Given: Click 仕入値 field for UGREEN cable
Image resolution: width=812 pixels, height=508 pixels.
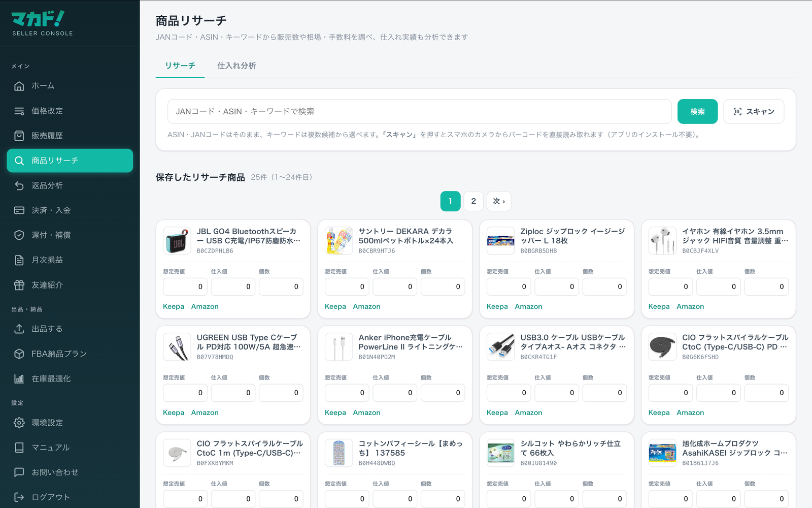Looking at the screenshot, I should tap(233, 393).
